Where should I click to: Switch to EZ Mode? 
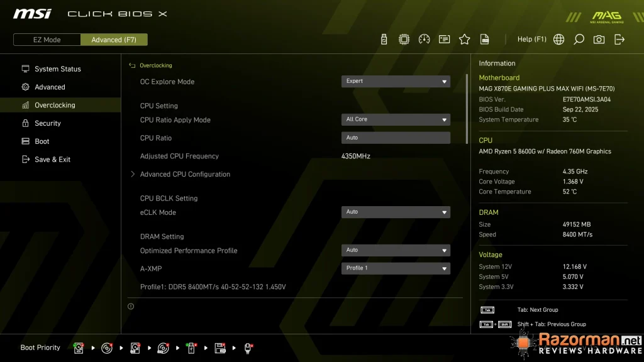click(x=47, y=40)
